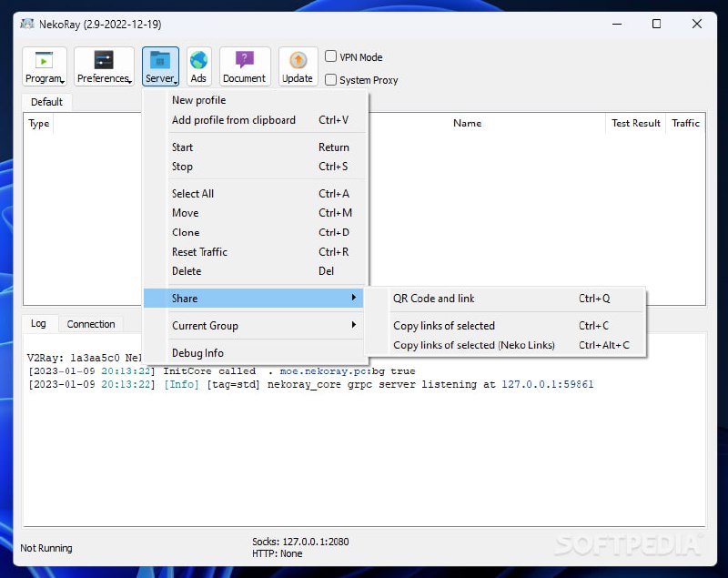Click the Ads globe icon
The image size is (728, 578).
(x=198, y=61)
